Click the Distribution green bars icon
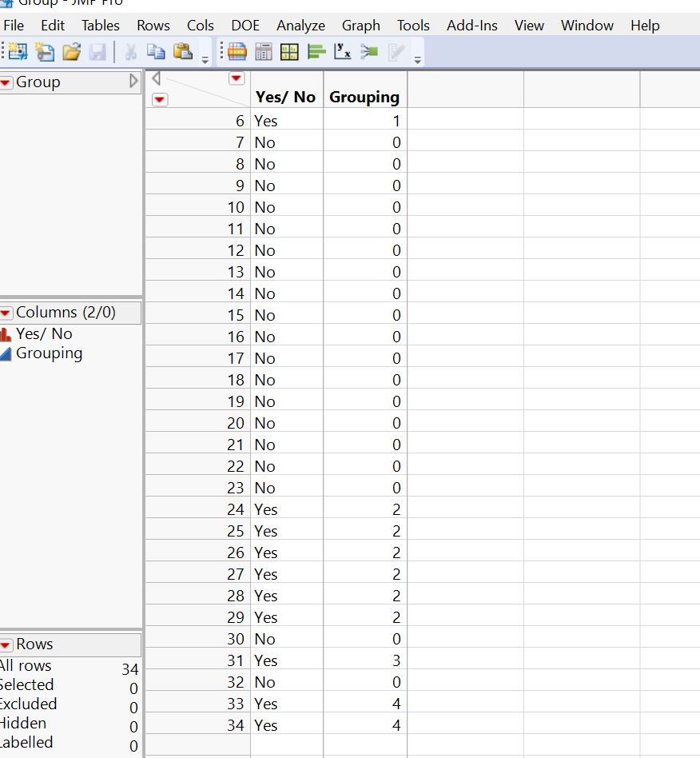 pyautogui.click(x=316, y=51)
